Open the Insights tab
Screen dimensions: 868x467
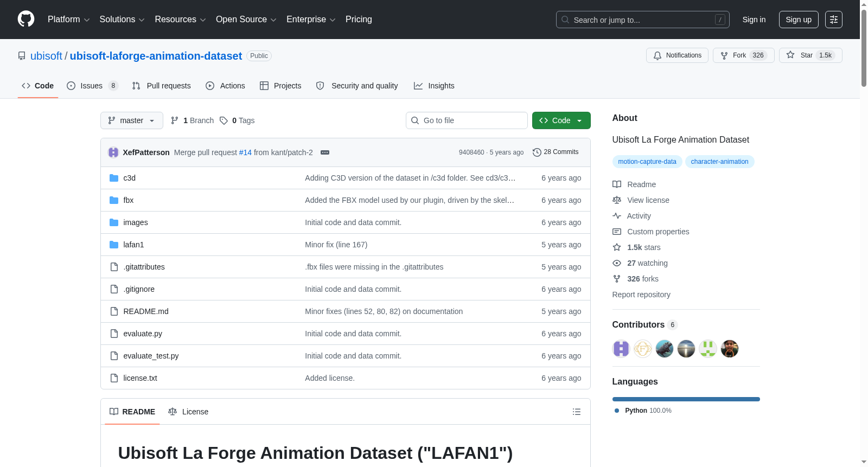[434, 86]
